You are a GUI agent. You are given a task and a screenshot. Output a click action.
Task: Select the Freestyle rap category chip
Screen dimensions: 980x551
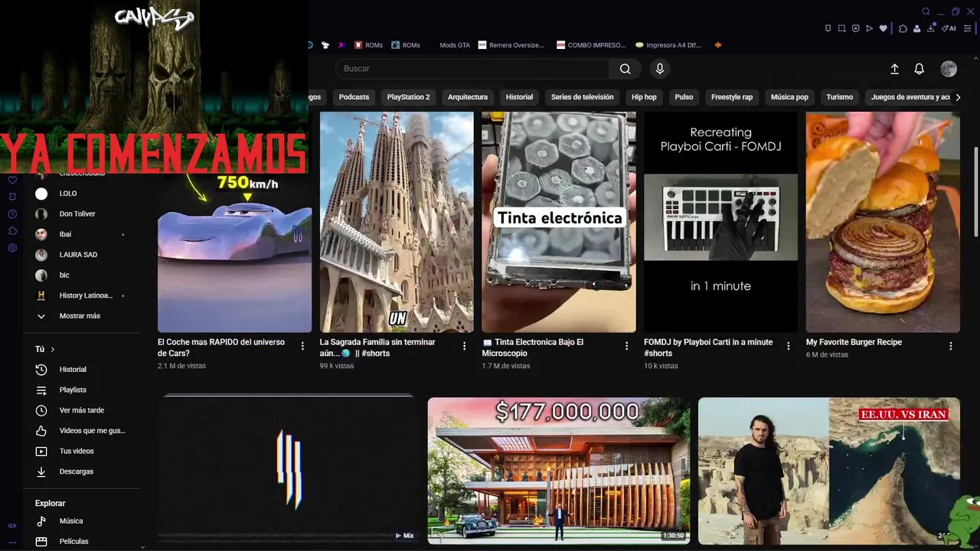pos(732,97)
